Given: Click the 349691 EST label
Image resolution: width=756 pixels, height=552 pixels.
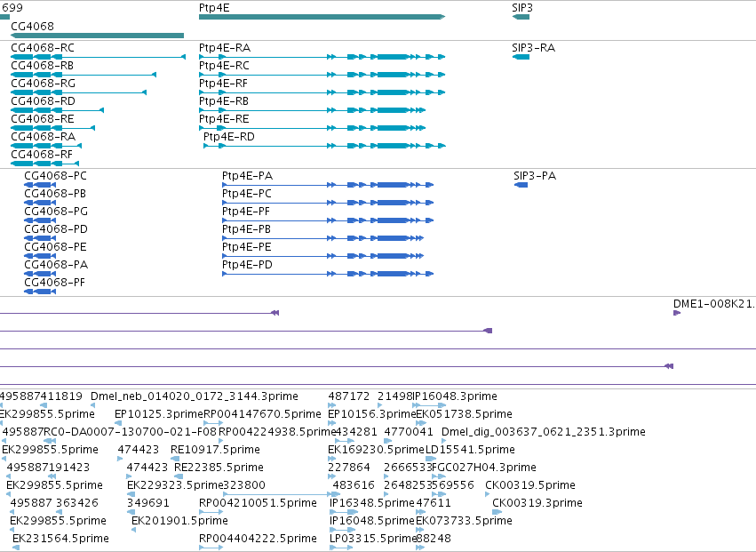Looking at the screenshot, I should (x=148, y=503).
